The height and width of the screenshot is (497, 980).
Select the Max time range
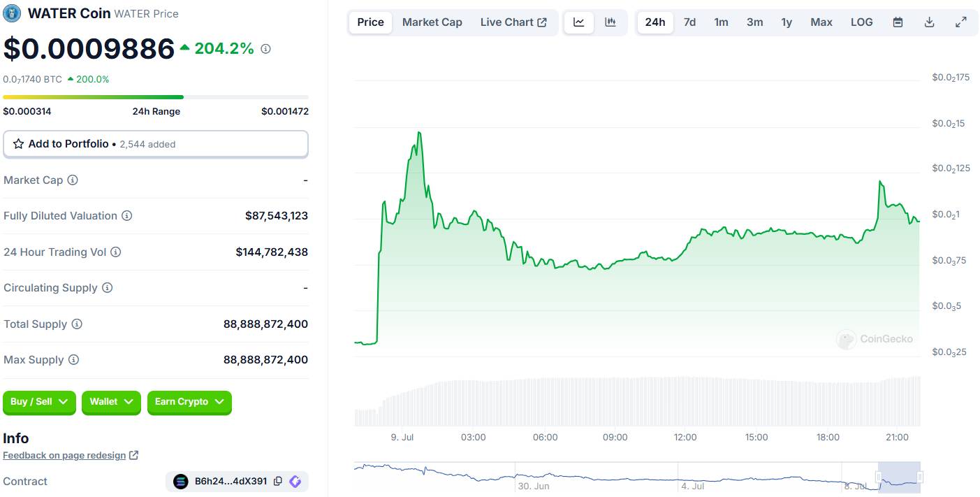click(x=821, y=22)
